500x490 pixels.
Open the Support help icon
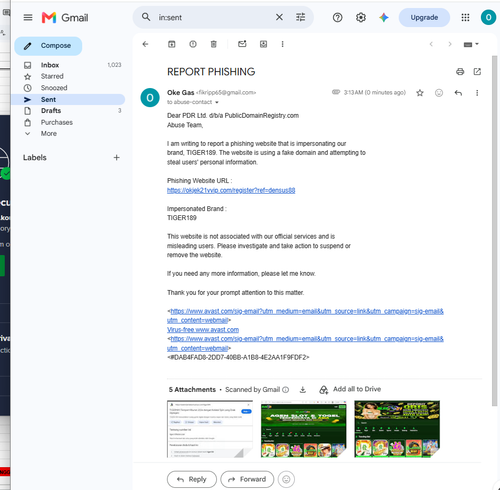pyautogui.click(x=337, y=17)
